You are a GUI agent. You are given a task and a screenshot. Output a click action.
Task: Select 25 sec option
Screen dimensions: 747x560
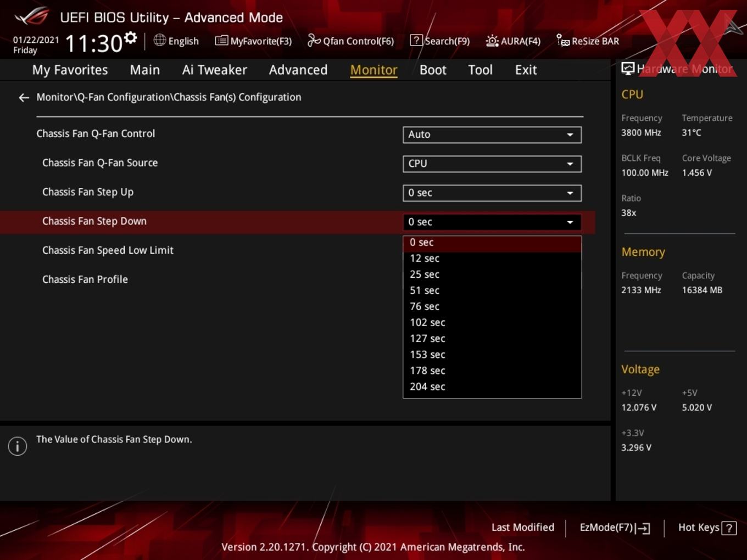coord(492,275)
